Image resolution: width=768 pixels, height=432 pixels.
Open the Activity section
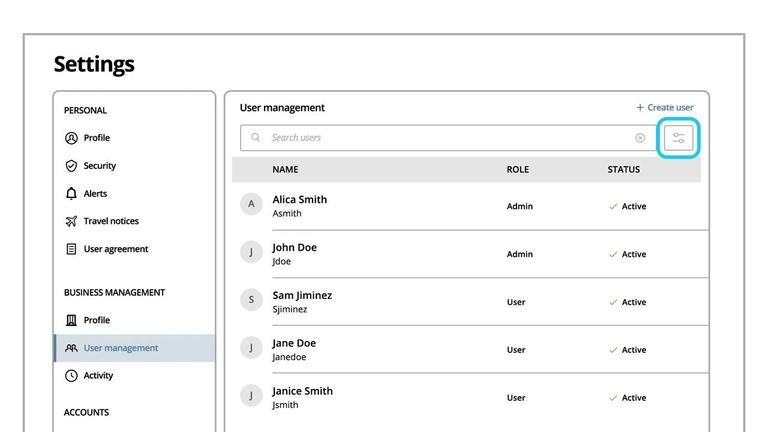(98, 376)
